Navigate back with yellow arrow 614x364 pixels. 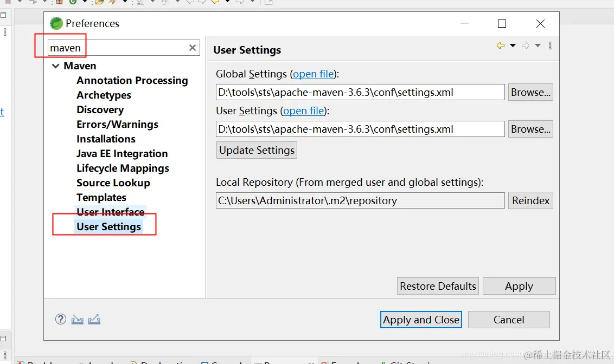(501, 45)
